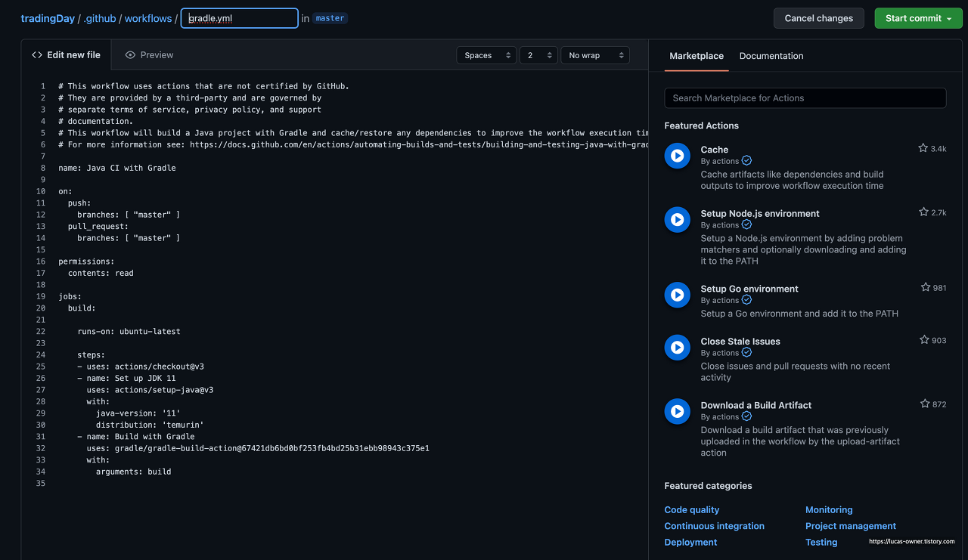Star the Setup Go action (981)
Screen dimensions: 968x560
[x=926, y=287]
